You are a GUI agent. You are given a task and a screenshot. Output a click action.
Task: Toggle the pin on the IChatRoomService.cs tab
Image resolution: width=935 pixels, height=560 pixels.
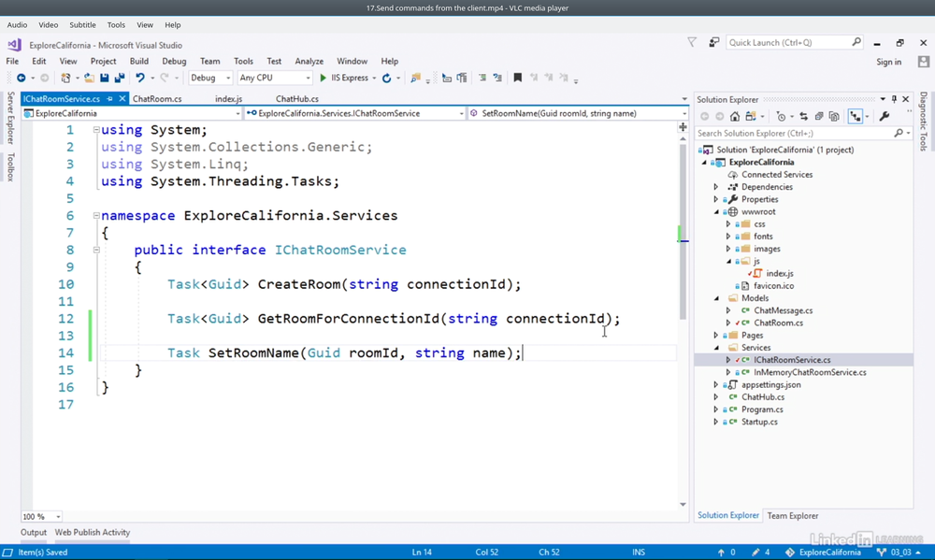pos(109,99)
